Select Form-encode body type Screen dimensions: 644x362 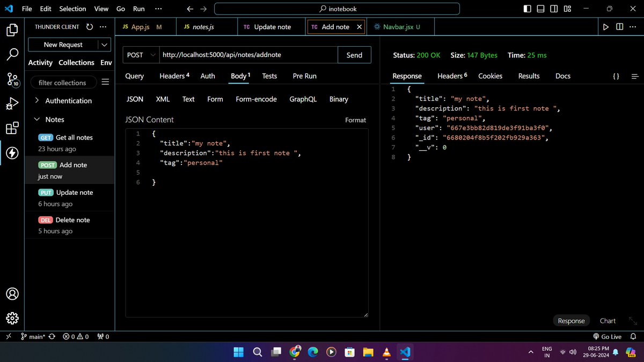256,99
